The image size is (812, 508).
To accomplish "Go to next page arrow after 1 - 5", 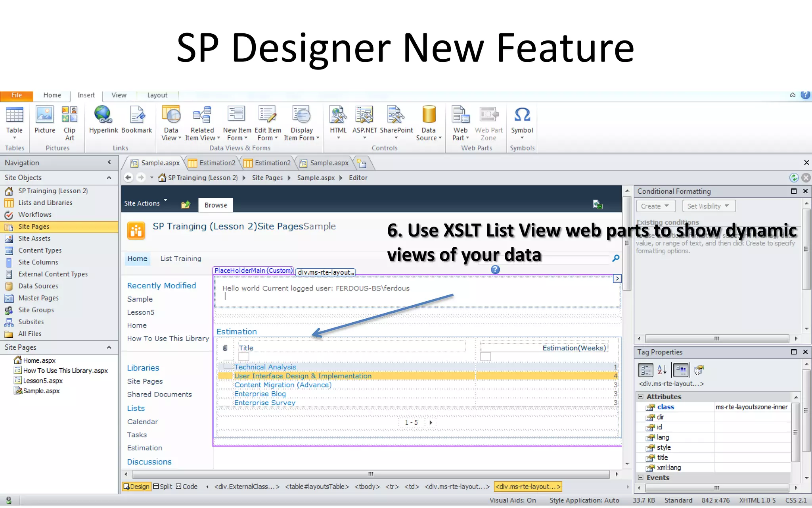I will tap(431, 423).
